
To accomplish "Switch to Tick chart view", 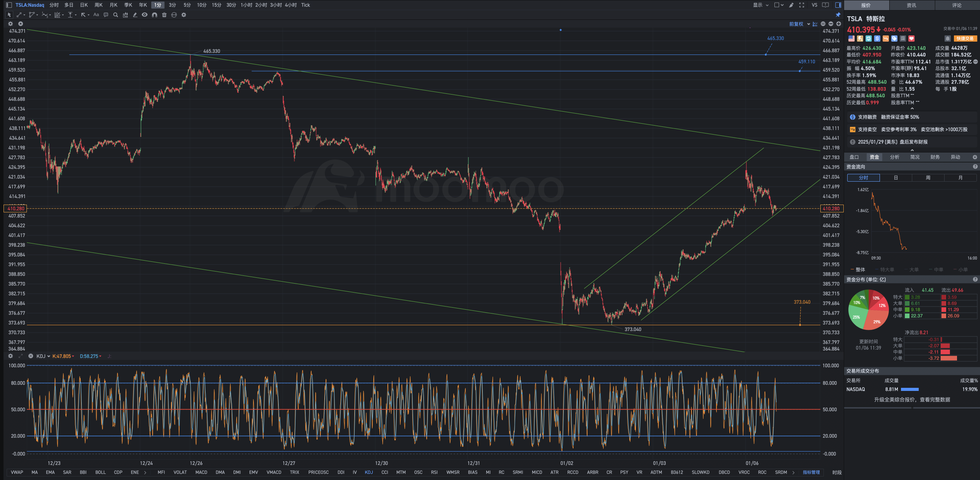I will click(306, 5).
